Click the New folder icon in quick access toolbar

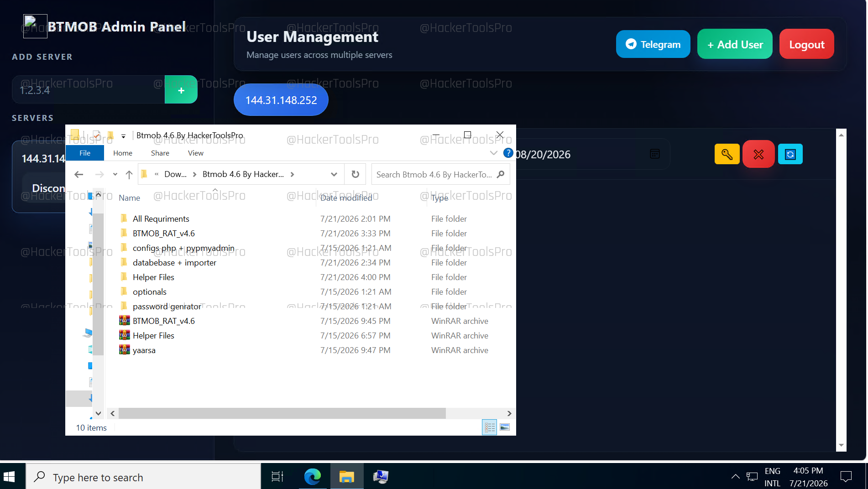pos(110,135)
